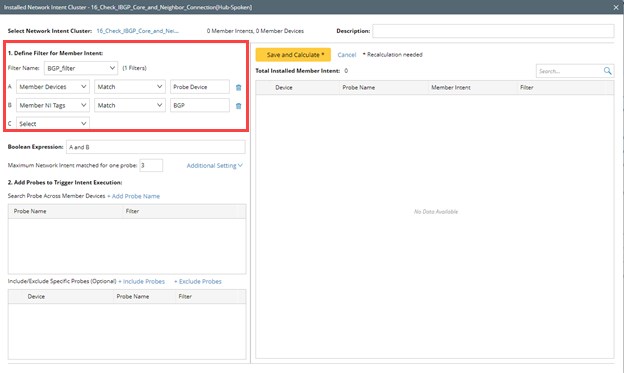Screen dimensions: 624x373
Task: Delete filter row B with trash icon
Action: click(x=238, y=105)
